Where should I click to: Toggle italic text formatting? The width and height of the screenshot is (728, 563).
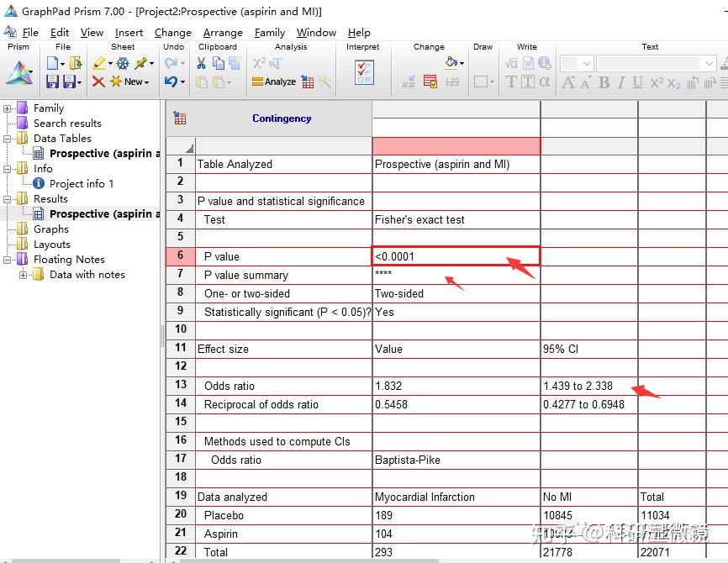pyautogui.click(x=620, y=82)
